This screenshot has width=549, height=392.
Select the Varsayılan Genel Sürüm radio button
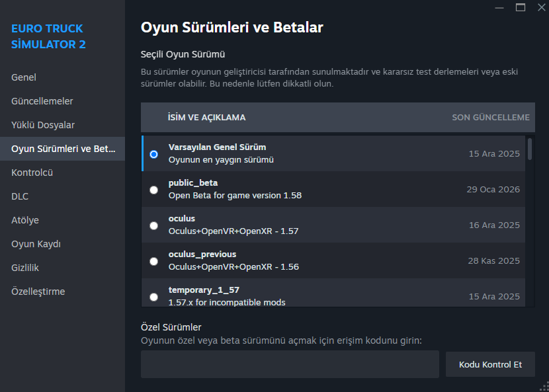(x=153, y=154)
